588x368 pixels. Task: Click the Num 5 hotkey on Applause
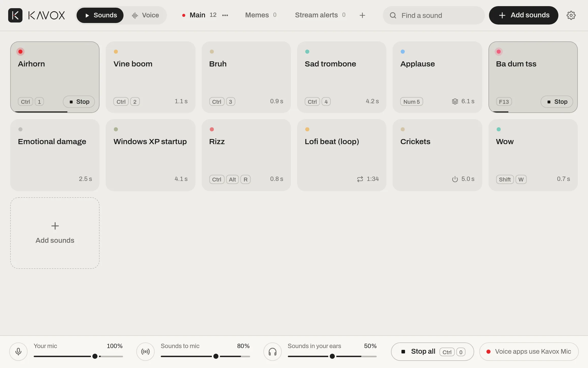pos(411,102)
